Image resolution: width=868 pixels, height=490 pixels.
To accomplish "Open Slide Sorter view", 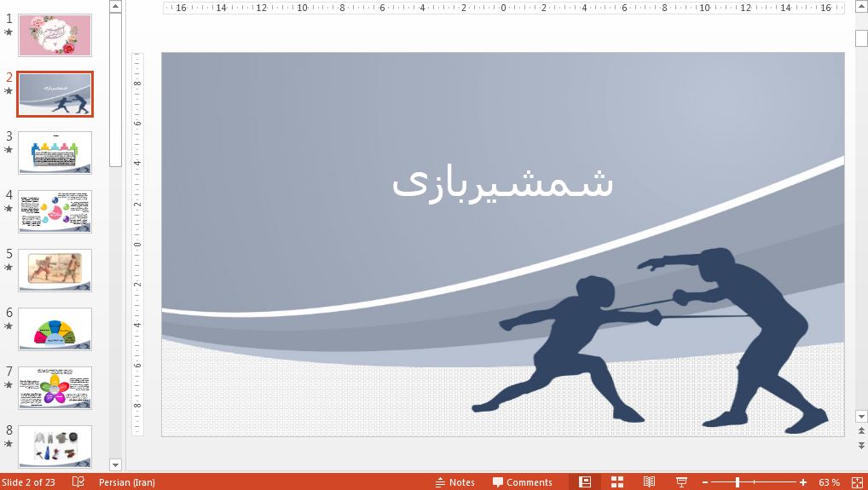I will (x=617, y=482).
